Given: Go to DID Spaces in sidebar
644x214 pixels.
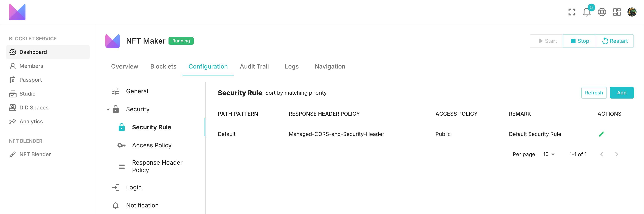Looking at the screenshot, I should point(34,108).
